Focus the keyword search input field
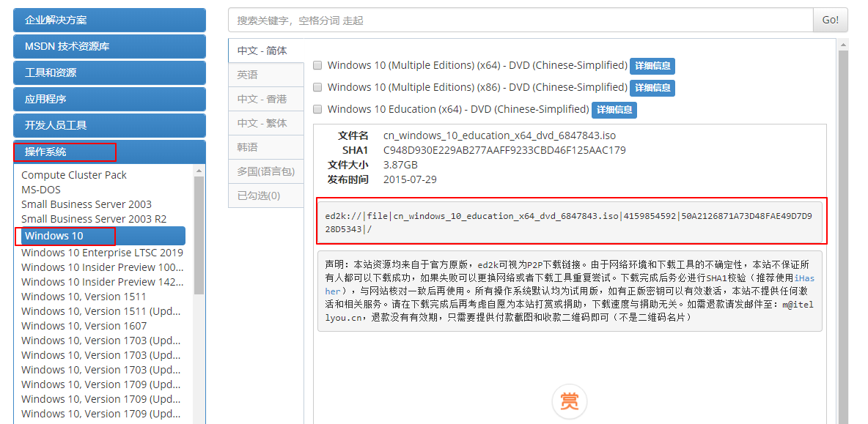The height and width of the screenshot is (424, 868). click(x=521, y=20)
